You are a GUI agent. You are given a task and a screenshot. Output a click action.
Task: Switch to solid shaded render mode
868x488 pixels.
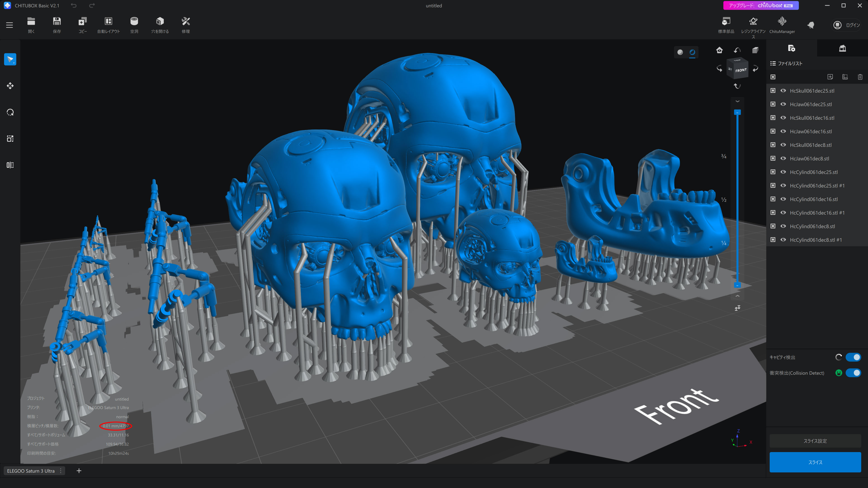(680, 52)
